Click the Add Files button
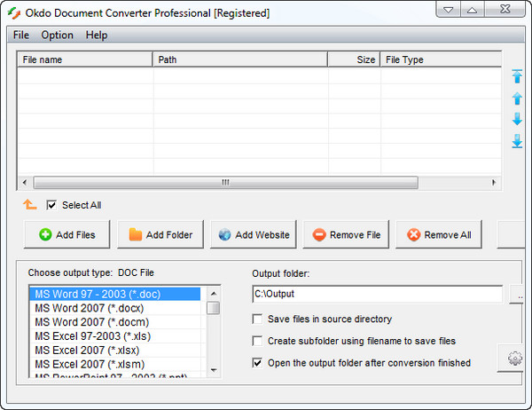The image size is (532, 410). pyautogui.click(x=67, y=235)
